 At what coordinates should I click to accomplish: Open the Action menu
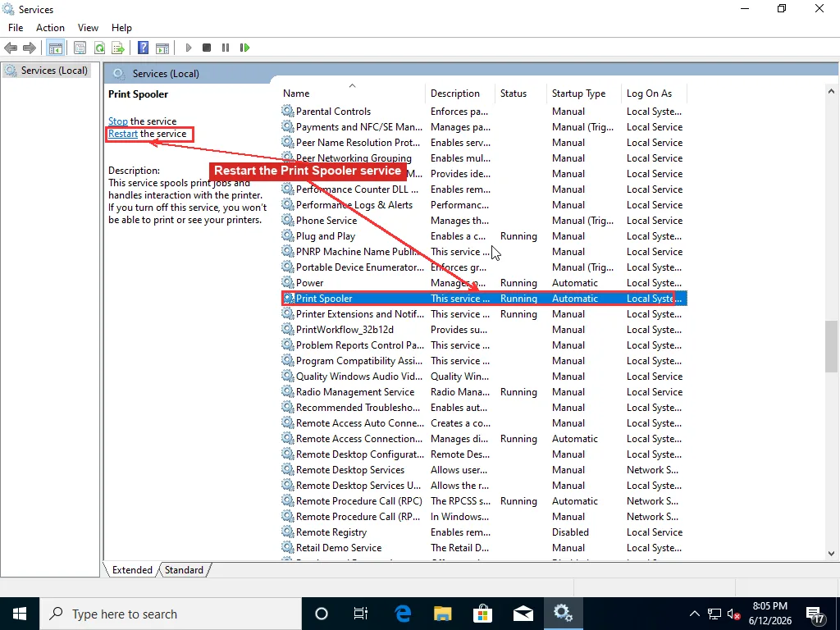(50, 27)
